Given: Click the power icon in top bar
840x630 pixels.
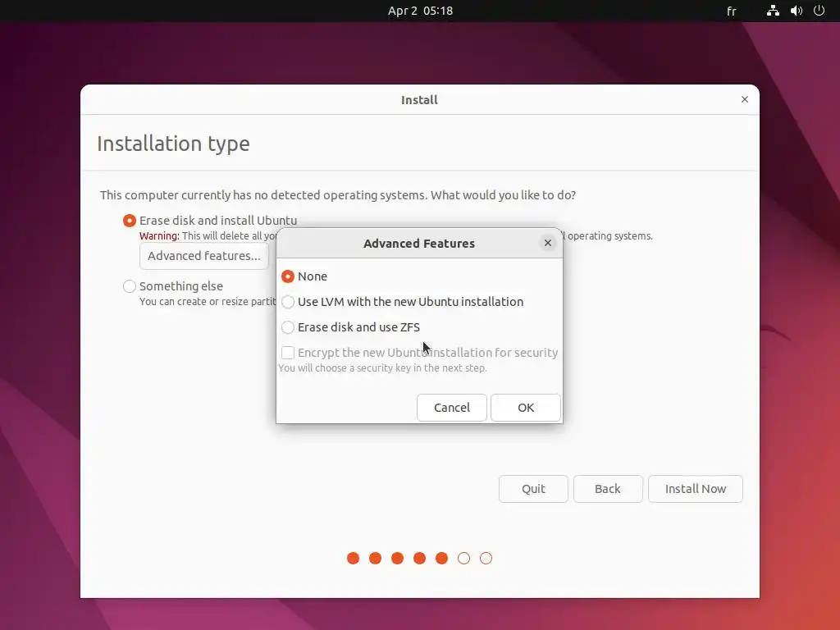Looking at the screenshot, I should (x=819, y=11).
